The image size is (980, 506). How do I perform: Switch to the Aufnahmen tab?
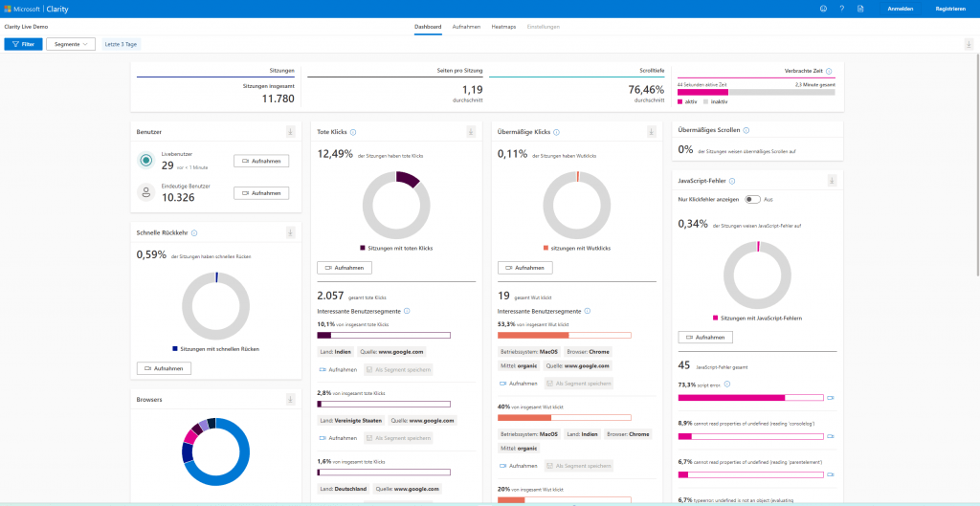click(466, 27)
